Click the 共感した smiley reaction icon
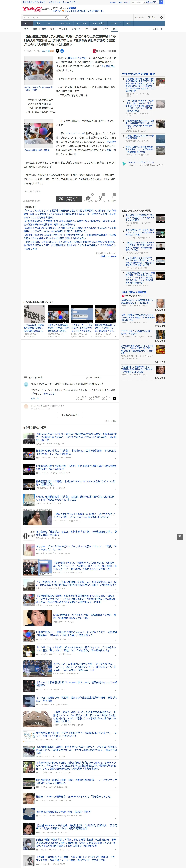 click(77, 398)
